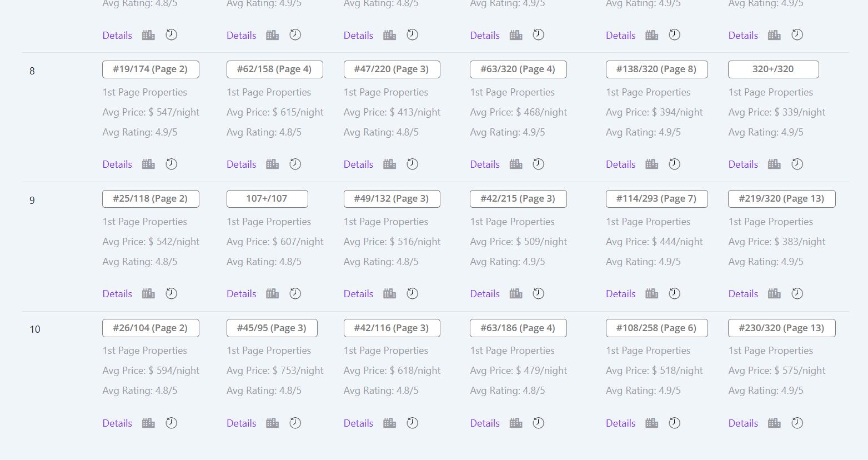View Details link under the 320+/320 ranking
The image size is (868, 460).
click(743, 164)
